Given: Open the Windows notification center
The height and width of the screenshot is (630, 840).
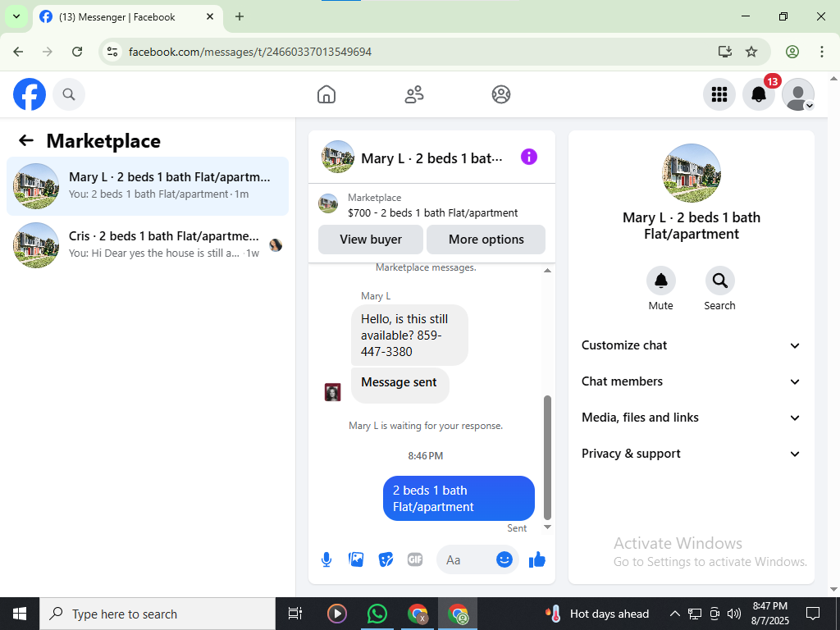Looking at the screenshot, I should (x=813, y=614).
